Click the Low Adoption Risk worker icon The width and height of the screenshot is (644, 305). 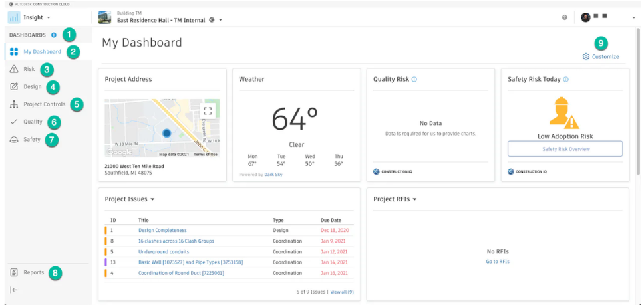click(564, 113)
